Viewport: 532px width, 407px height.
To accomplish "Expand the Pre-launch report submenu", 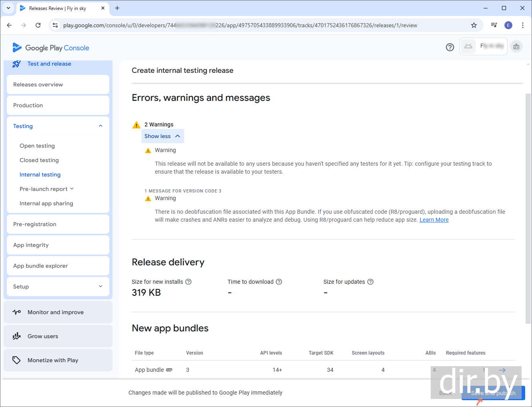I will pyautogui.click(x=72, y=189).
